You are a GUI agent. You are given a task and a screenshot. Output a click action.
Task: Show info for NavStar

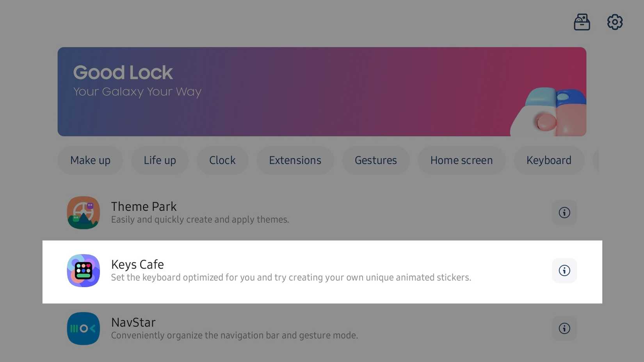pyautogui.click(x=564, y=328)
